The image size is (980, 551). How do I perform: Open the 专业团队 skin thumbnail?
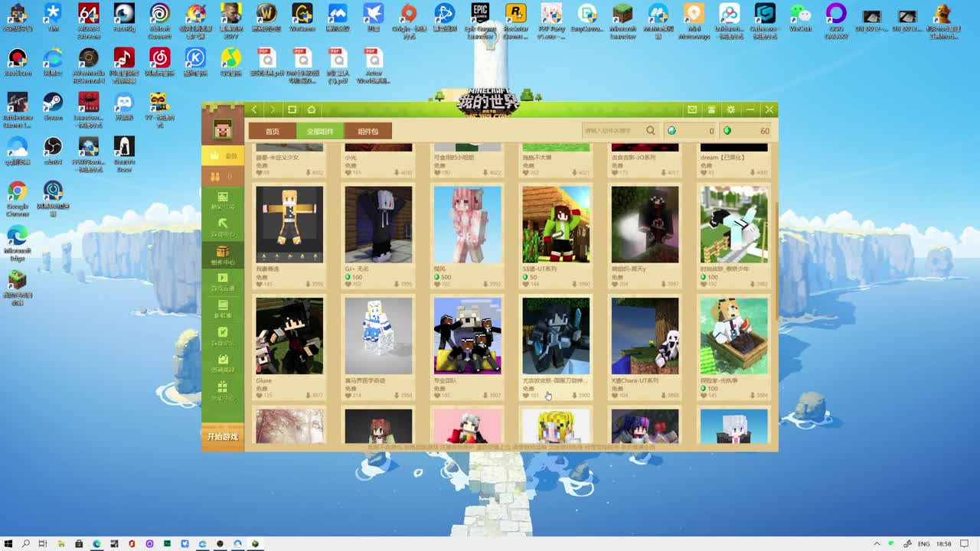click(467, 336)
